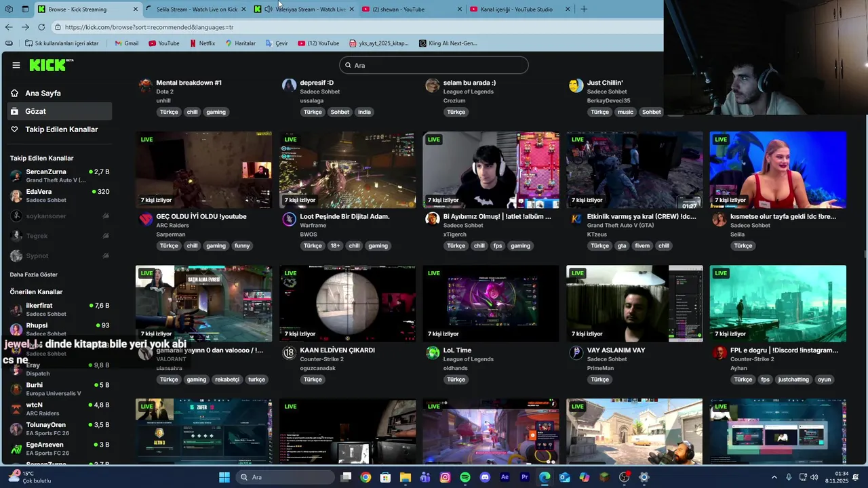Open LoL Time stream thumbnail

pos(491,303)
